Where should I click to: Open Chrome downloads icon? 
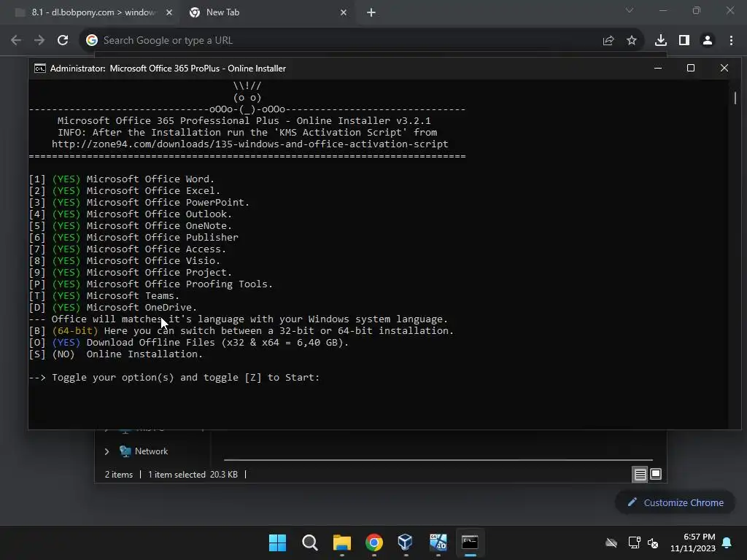[660, 41]
